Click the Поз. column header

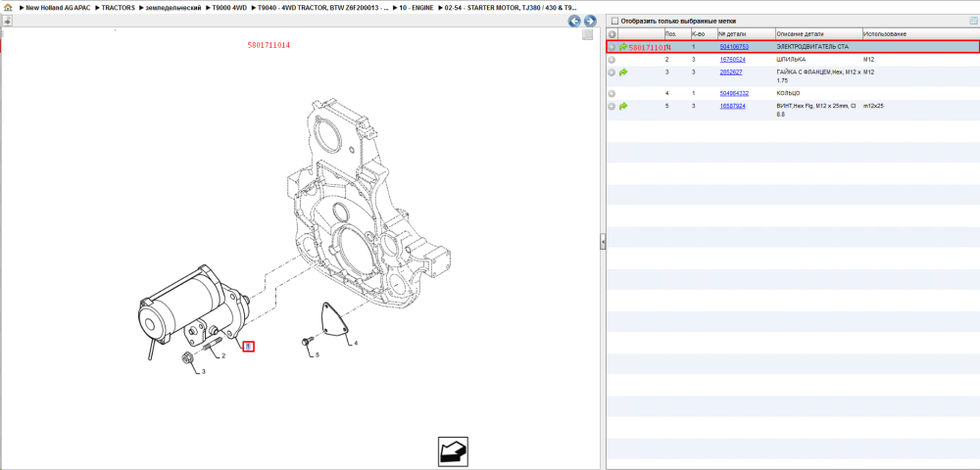[x=677, y=33]
